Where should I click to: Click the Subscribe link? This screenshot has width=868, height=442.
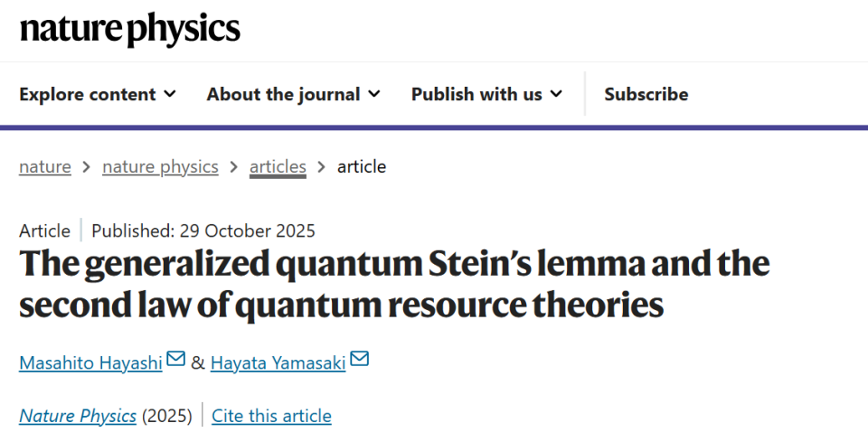coord(646,94)
